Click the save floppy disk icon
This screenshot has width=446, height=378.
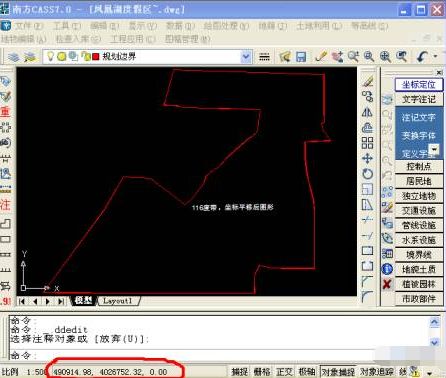[x=301, y=57]
